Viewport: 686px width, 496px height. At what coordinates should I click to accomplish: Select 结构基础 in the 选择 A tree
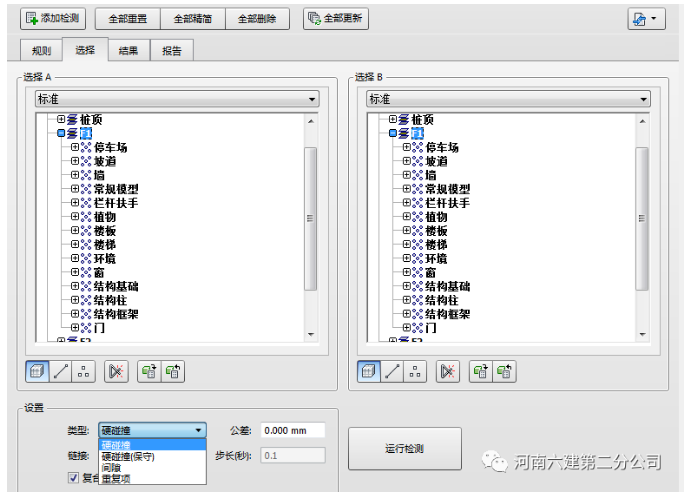pos(116,286)
